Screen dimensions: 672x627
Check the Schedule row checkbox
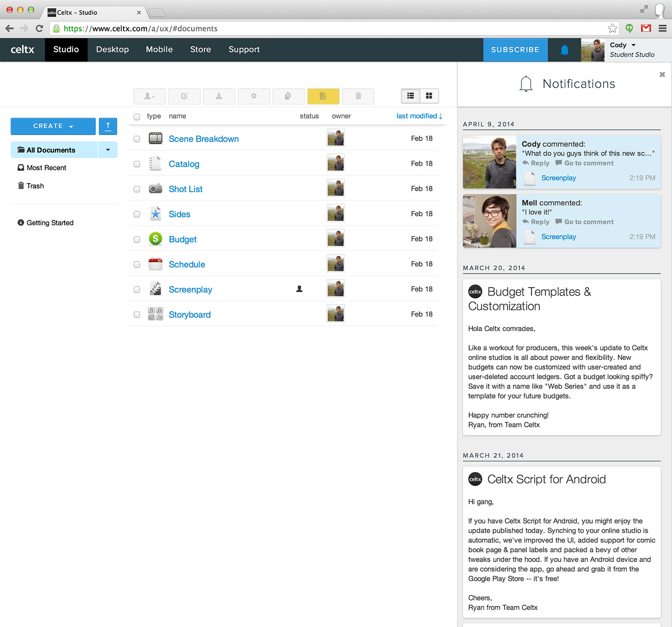137,264
